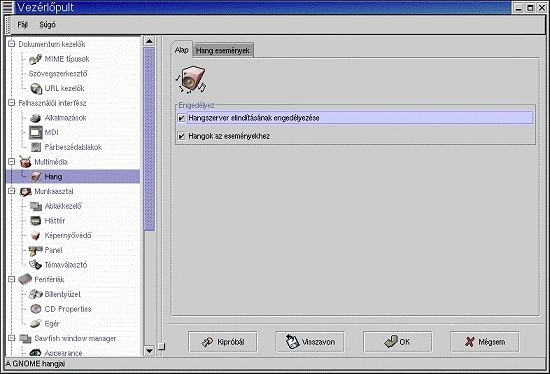The width and height of the screenshot is (550, 374).
Task: Open MIME típusok icon in tree
Action: pyautogui.click(x=35, y=59)
